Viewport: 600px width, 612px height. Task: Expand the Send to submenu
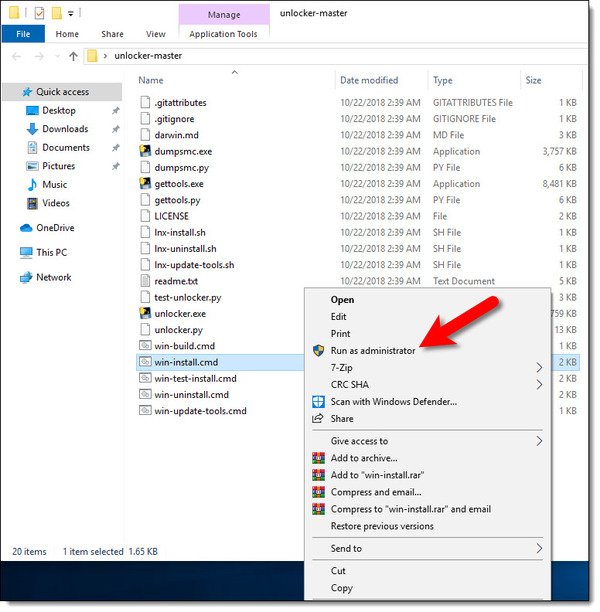[x=539, y=548]
